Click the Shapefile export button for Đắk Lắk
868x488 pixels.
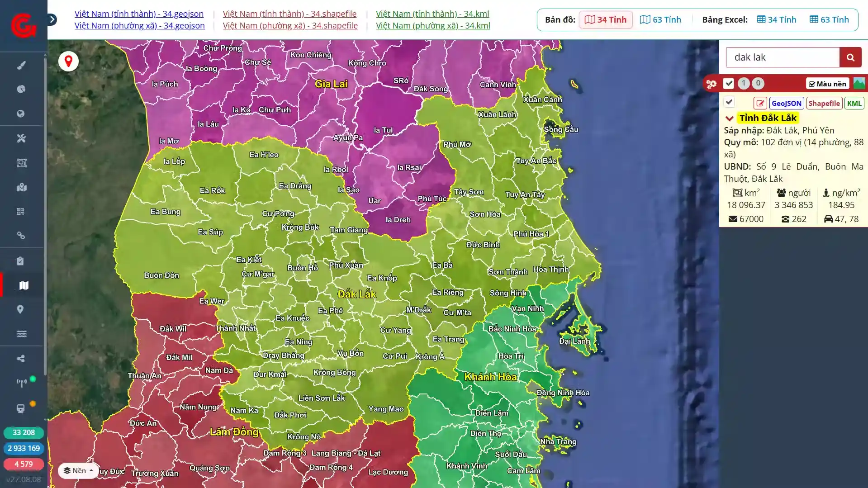[x=824, y=103]
